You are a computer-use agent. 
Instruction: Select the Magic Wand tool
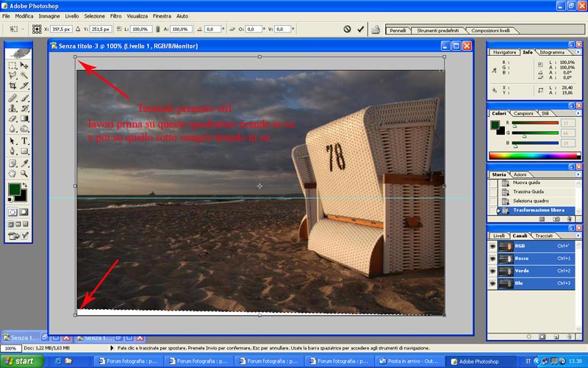point(24,75)
